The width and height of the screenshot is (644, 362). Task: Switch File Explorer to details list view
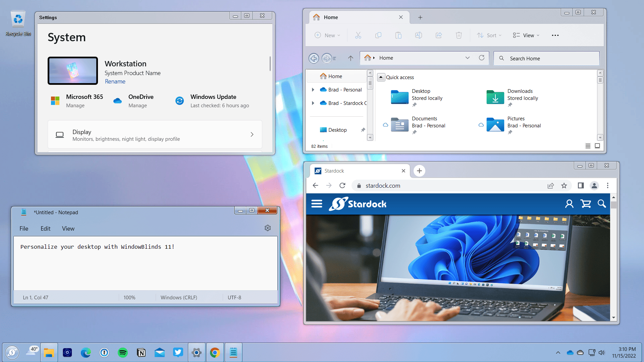pyautogui.click(x=588, y=146)
